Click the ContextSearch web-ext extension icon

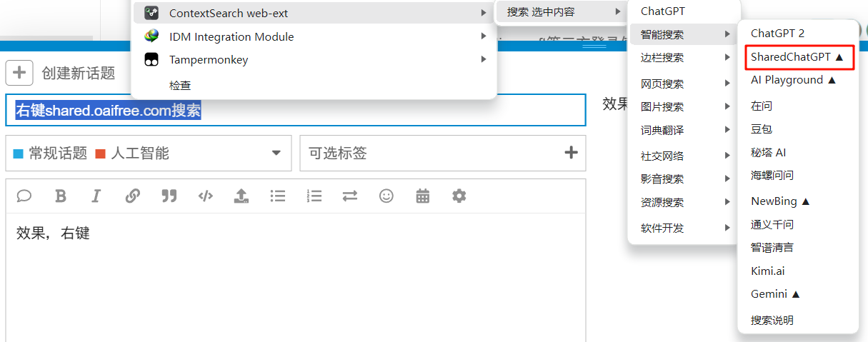pyautogui.click(x=151, y=13)
